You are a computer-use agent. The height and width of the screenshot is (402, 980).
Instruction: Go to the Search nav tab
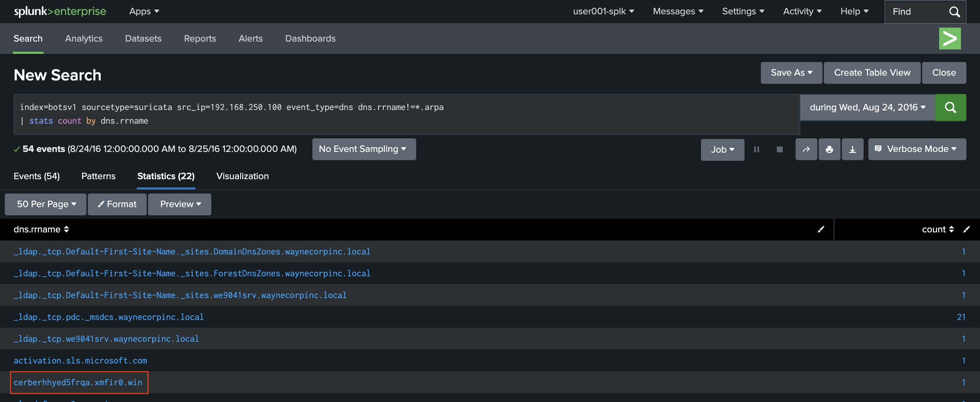coord(28,38)
